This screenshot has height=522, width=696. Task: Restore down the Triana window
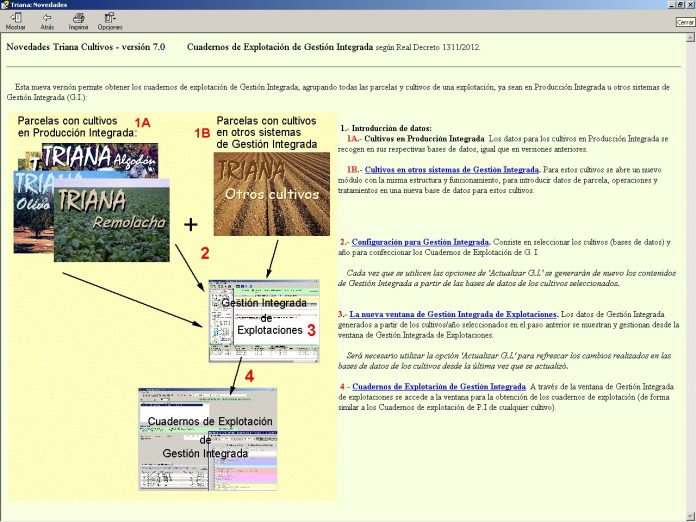[678, 5]
